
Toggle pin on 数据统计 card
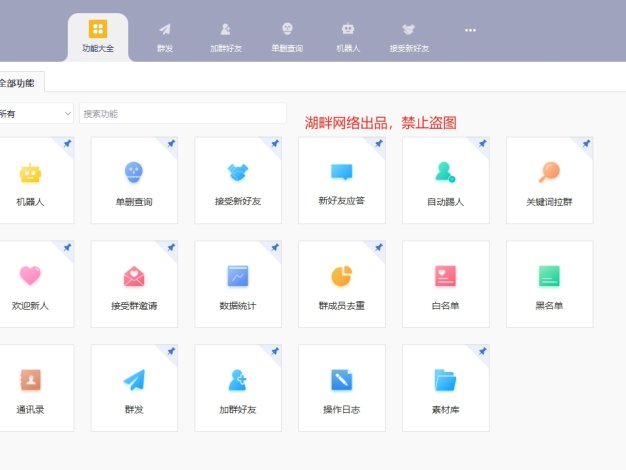click(x=275, y=247)
